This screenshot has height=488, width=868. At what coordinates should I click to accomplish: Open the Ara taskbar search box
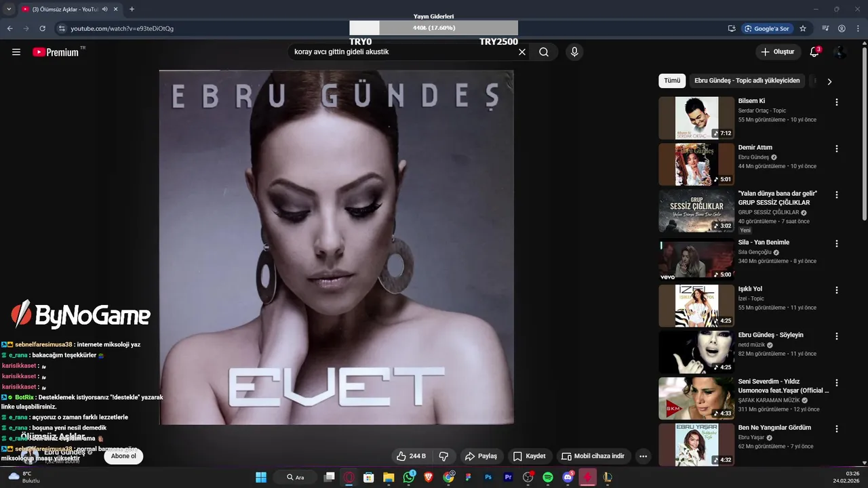(x=295, y=477)
